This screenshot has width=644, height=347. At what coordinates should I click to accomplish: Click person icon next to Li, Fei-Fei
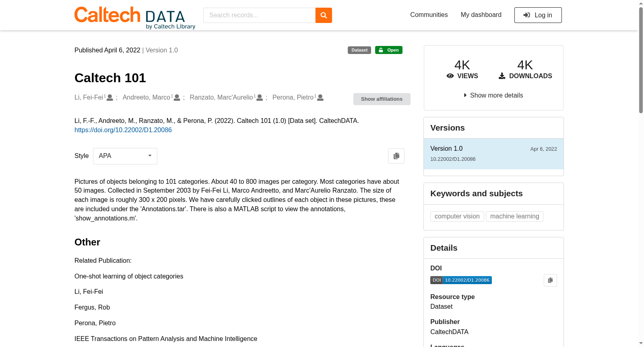point(110,98)
